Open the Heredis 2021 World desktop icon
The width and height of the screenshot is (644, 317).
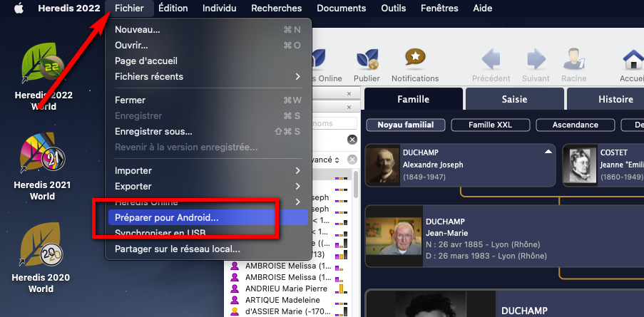pos(41,155)
